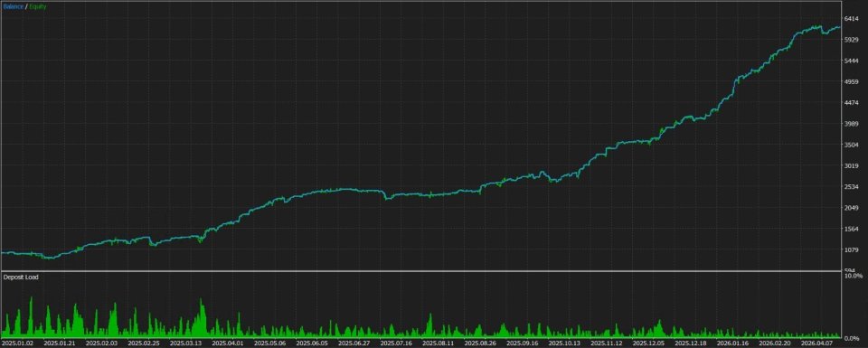This screenshot has height=348, width=868.
Task: Click the 2025.01.21 date label
Action: (60, 343)
